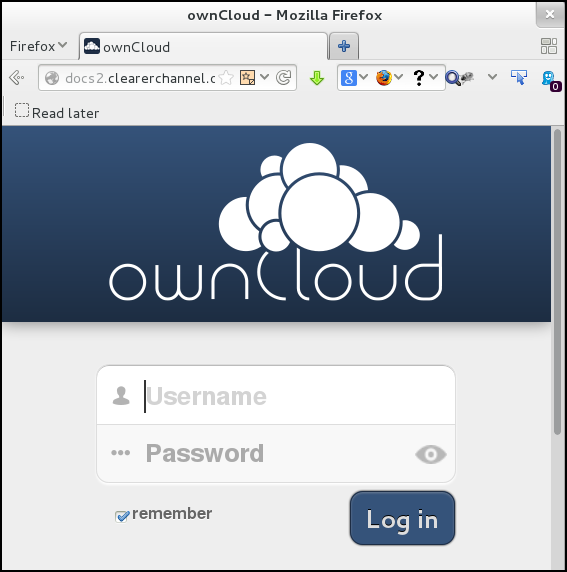The image size is (567, 572).
Task: Expand the question mark help dropdown
Action: coord(433,77)
